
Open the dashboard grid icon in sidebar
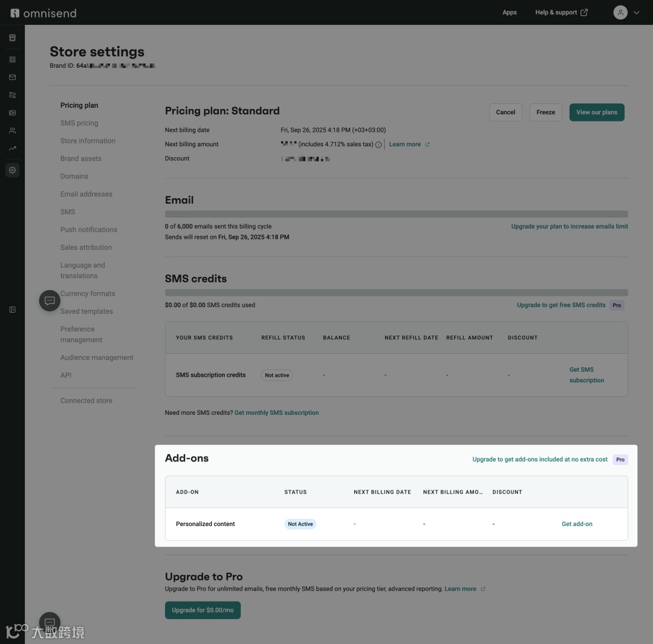pyautogui.click(x=13, y=60)
